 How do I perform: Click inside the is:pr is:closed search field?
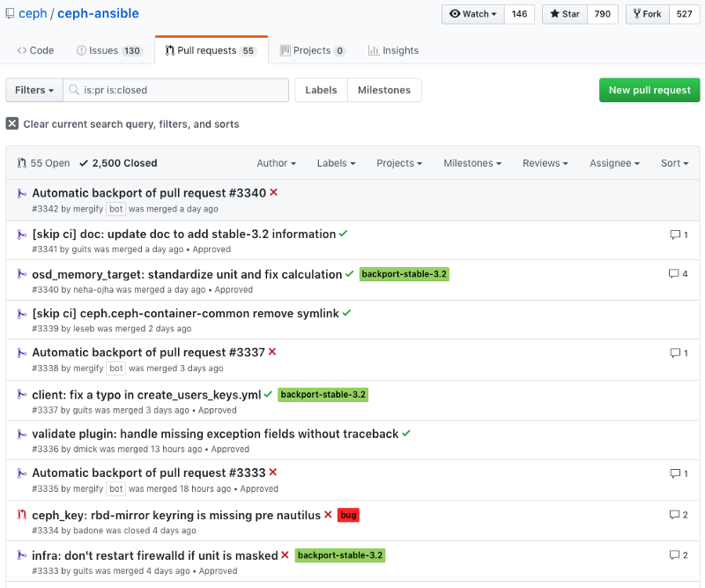[x=176, y=90]
